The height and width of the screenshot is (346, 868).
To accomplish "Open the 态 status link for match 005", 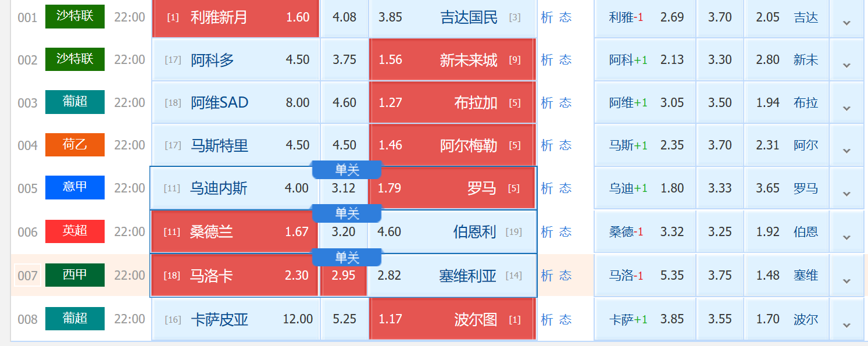I will pyautogui.click(x=565, y=188).
